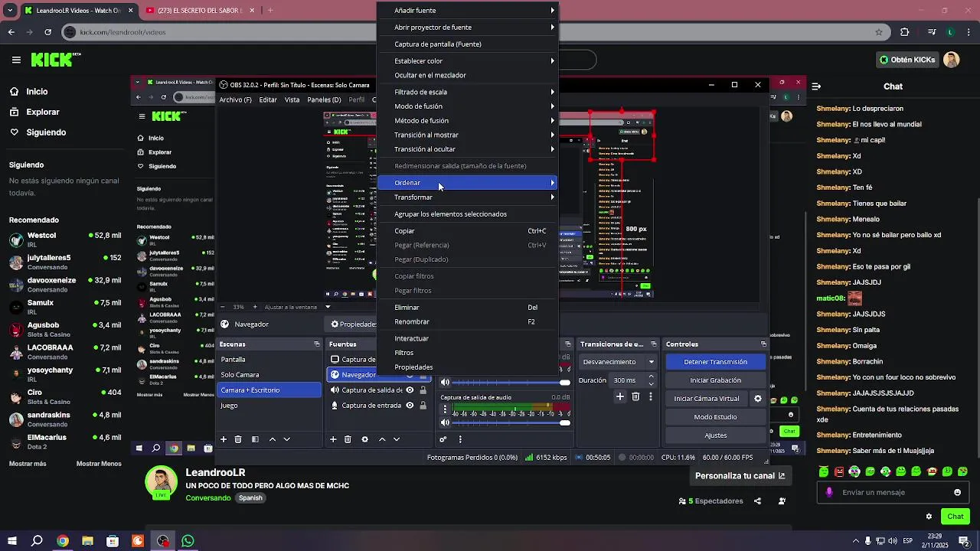Open File Explorer from taskbar
Viewport: 980px width, 551px height.
point(87,541)
